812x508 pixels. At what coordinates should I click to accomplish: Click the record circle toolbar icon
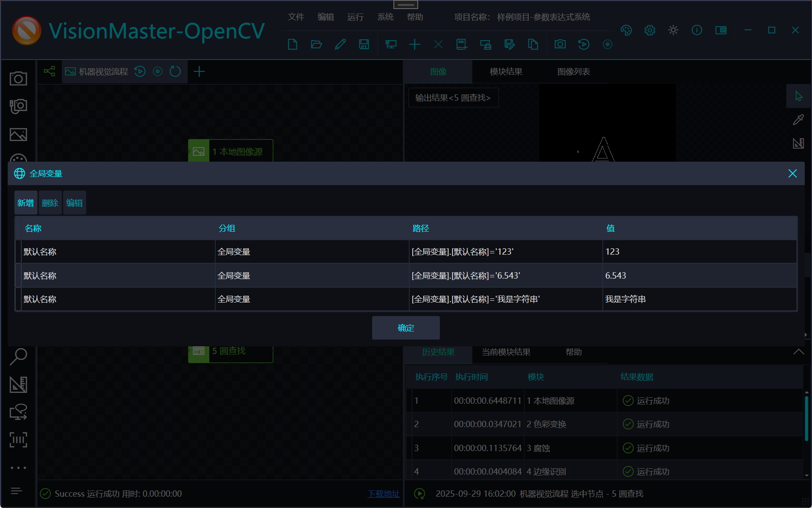(x=608, y=44)
